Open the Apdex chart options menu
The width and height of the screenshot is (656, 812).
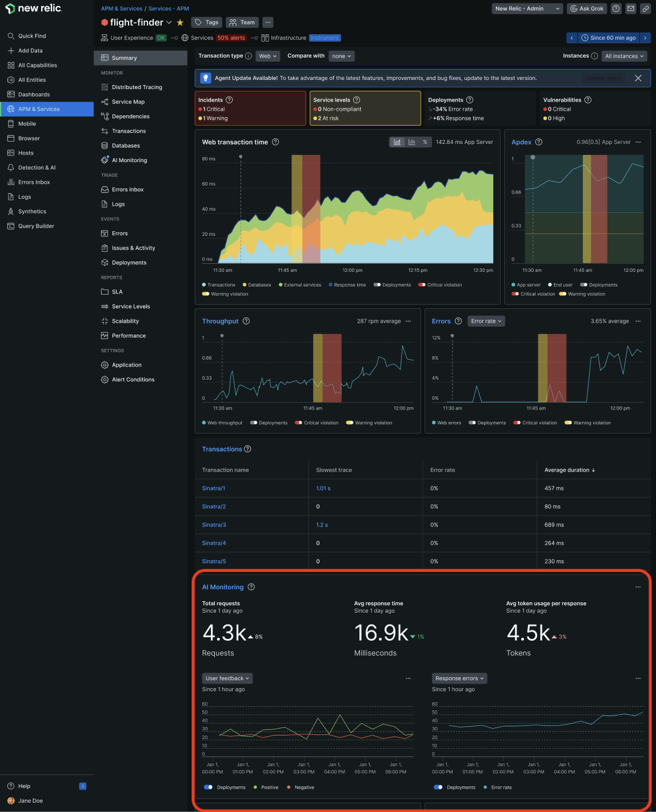pos(638,142)
